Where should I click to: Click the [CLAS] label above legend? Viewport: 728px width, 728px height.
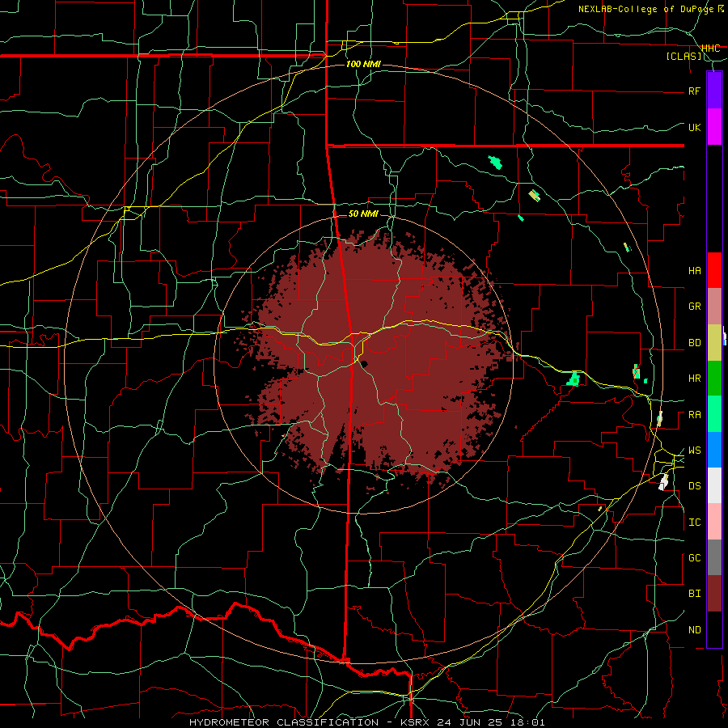[684, 56]
